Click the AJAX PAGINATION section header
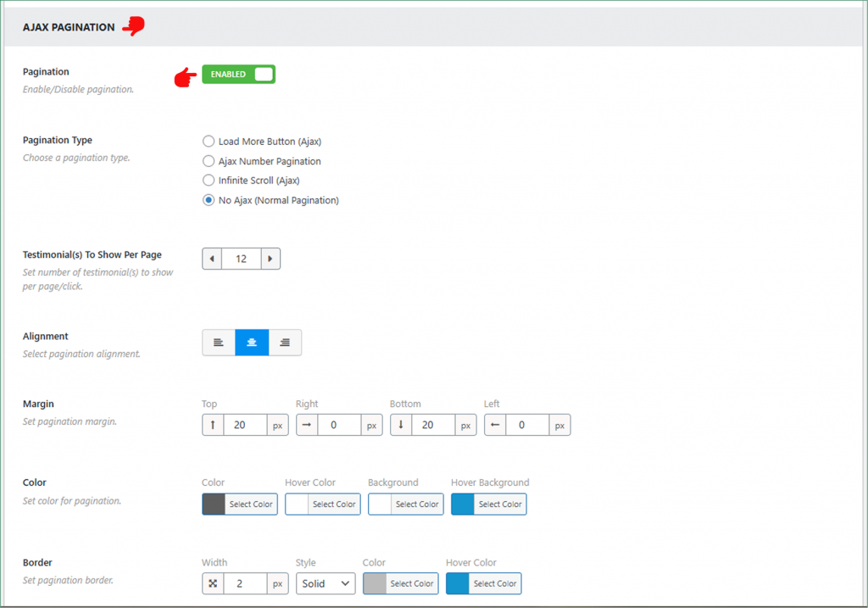The width and height of the screenshot is (868, 608). [x=69, y=27]
